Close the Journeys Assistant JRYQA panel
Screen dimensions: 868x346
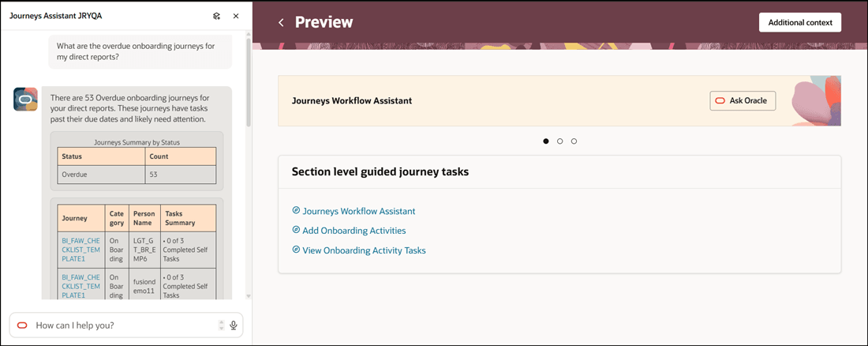[236, 16]
